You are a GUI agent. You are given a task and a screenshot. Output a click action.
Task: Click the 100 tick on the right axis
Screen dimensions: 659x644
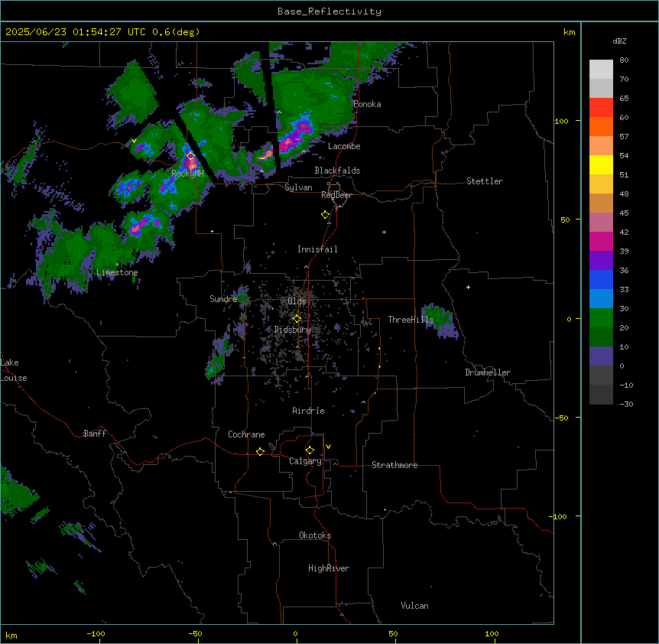click(561, 121)
